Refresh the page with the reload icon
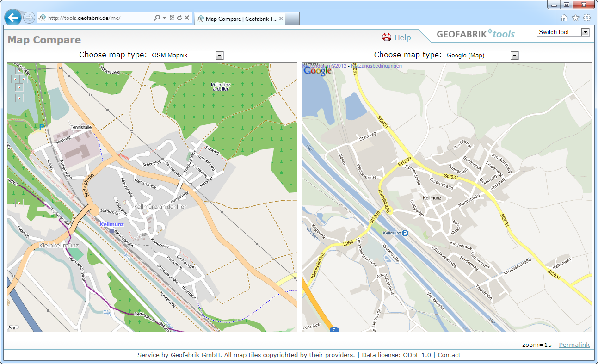Image resolution: width=598 pixels, height=364 pixels. coord(179,18)
